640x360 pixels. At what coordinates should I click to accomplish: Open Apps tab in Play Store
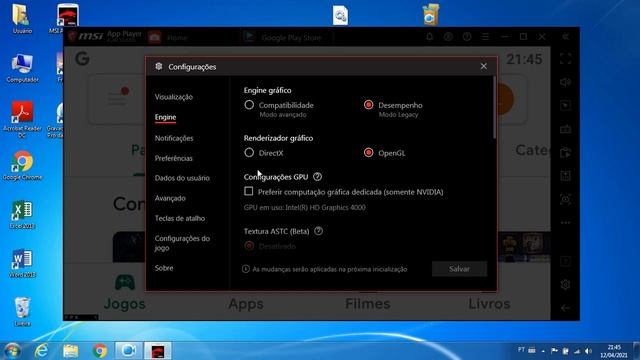(246, 303)
